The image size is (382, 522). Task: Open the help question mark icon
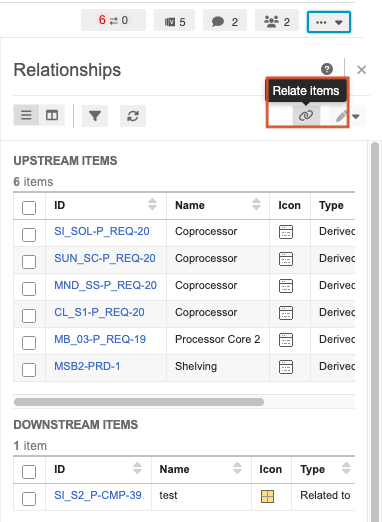point(327,69)
